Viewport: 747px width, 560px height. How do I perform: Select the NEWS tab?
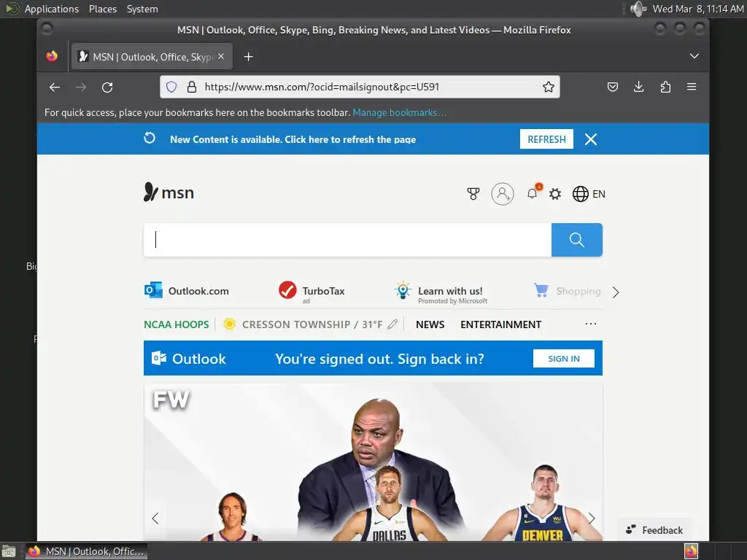point(430,324)
